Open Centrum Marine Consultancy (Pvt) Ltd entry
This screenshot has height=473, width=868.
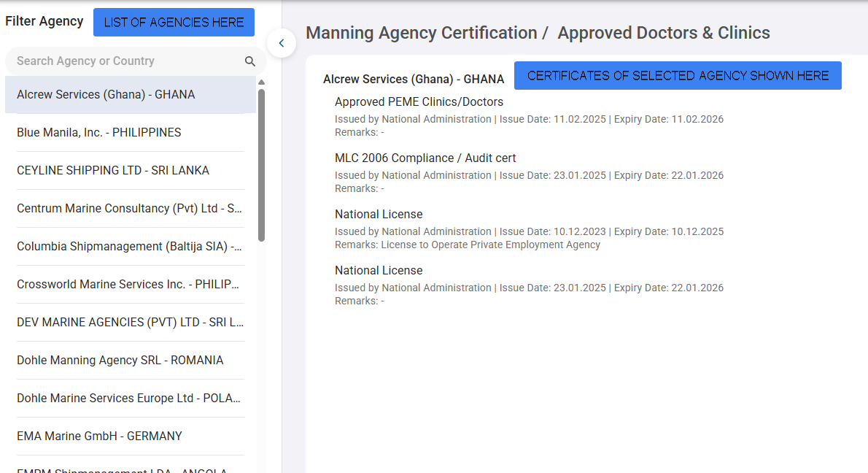(131, 208)
